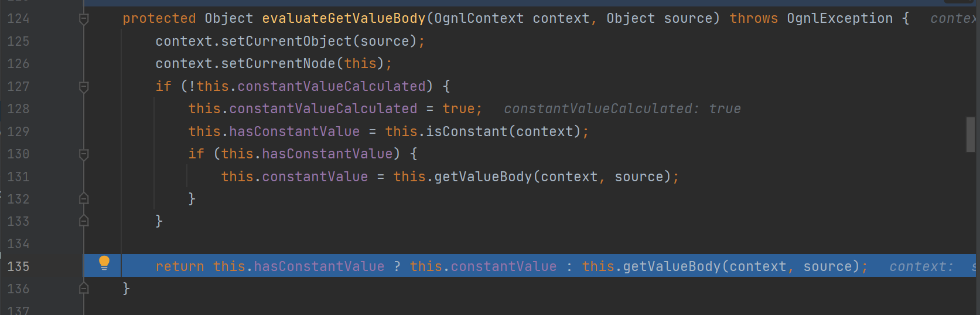
Task: Click getValueBody on line 131
Action: click(483, 177)
